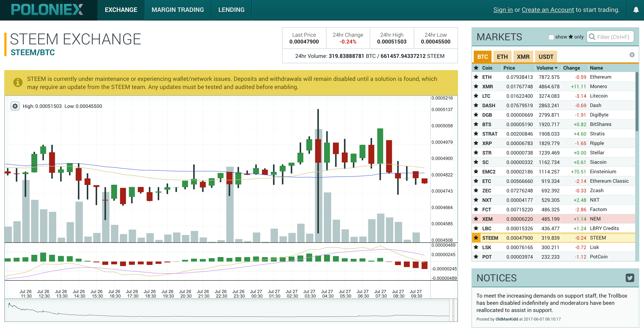Select the PotCoin market row
This screenshot has height=328, width=644.
[x=554, y=257]
